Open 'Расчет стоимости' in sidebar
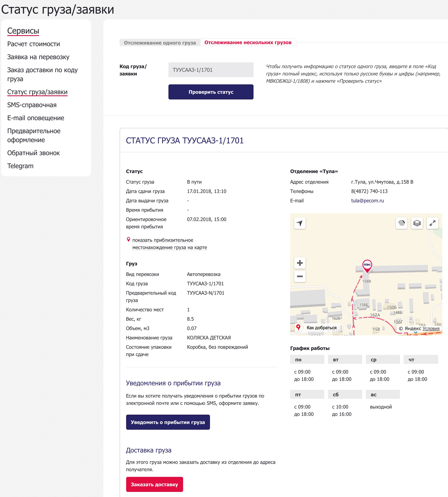Viewport: 448px width, 497px height. tap(34, 44)
